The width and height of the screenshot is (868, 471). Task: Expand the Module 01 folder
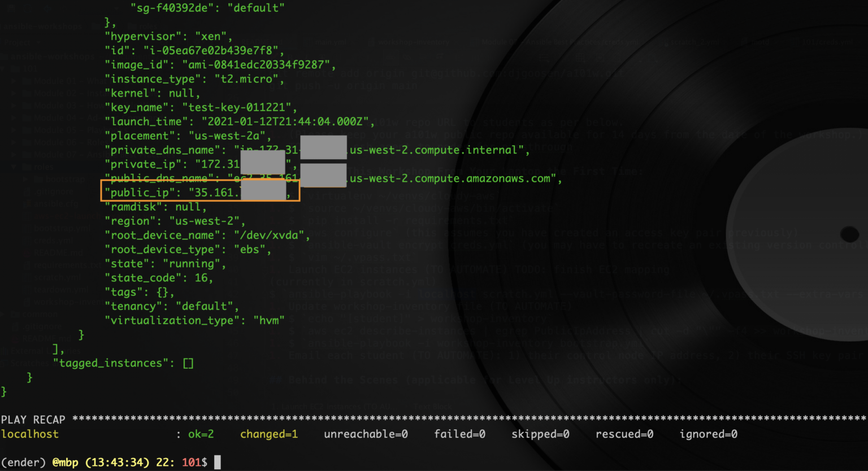coord(14,81)
